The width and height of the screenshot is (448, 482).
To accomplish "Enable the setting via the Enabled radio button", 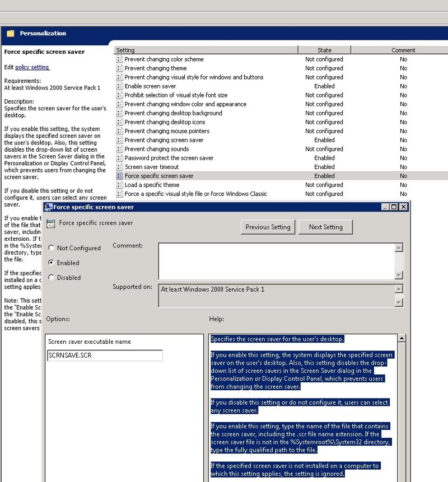I will coord(51,263).
